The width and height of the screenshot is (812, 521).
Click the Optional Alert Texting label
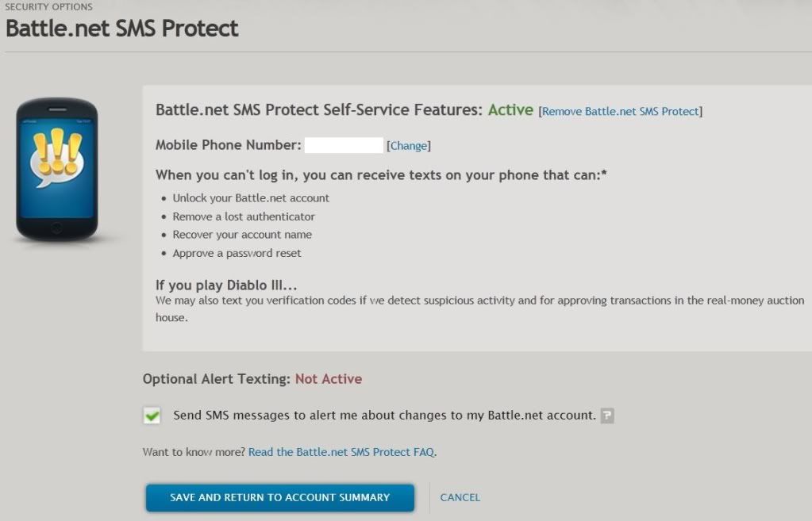click(217, 379)
